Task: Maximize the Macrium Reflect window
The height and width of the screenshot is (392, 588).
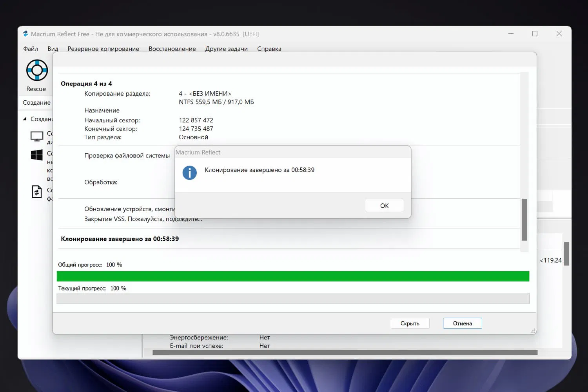Action: pos(535,34)
